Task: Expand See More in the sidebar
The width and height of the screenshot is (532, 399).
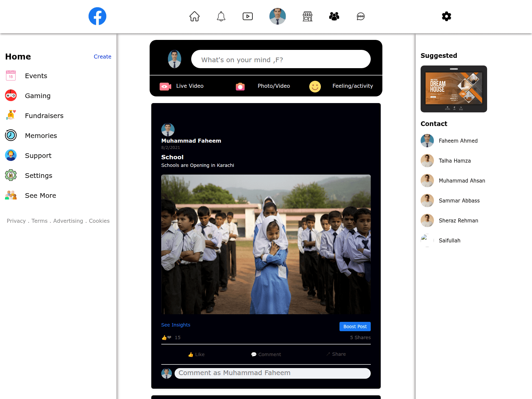Action: [x=41, y=196]
